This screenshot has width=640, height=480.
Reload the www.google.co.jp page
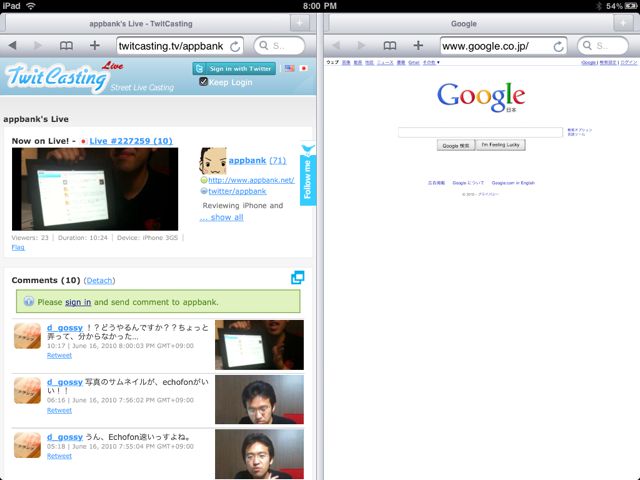point(558,47)
